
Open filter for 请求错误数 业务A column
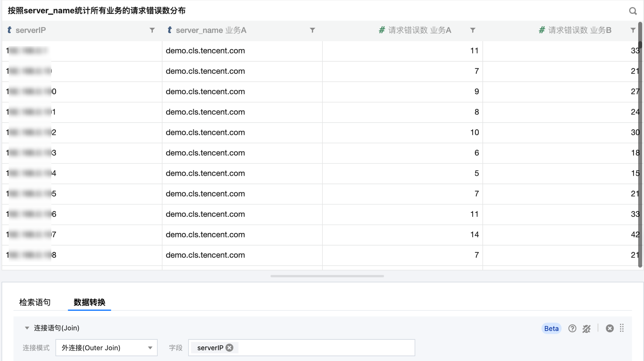point(473,30)
